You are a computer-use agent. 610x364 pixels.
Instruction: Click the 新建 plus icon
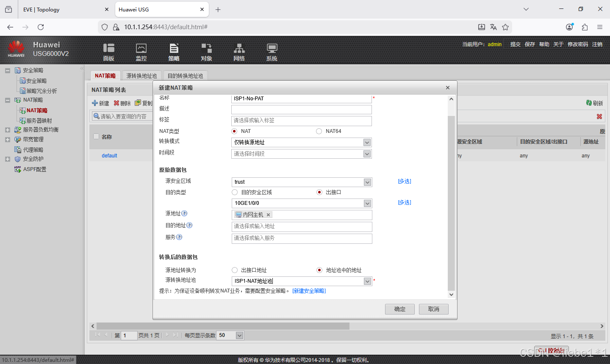pyautogui.click(x=95, y=103)
